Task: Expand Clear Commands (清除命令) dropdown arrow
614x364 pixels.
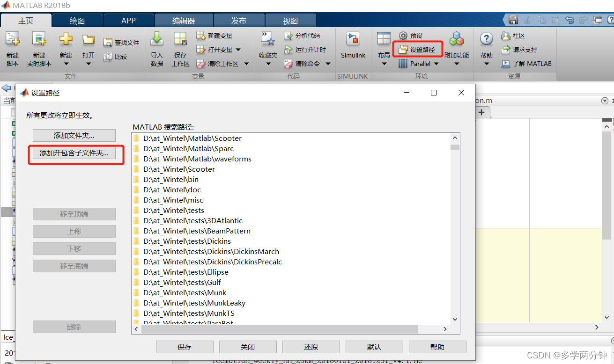Action: pyautogui.click(x=328, y=64)
